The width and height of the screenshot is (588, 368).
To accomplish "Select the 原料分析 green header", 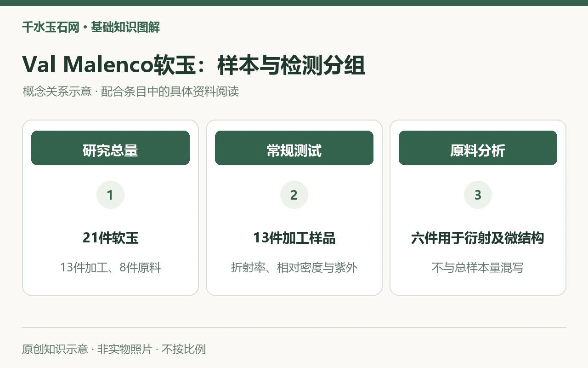I will pyautogui.click(x=478, y=148).
